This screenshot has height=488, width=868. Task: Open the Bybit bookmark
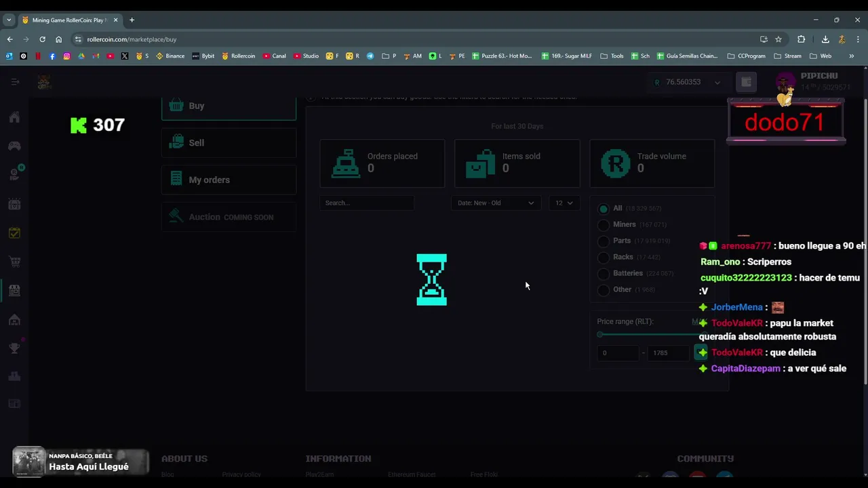pyautogui.click(x=203, y=56)
